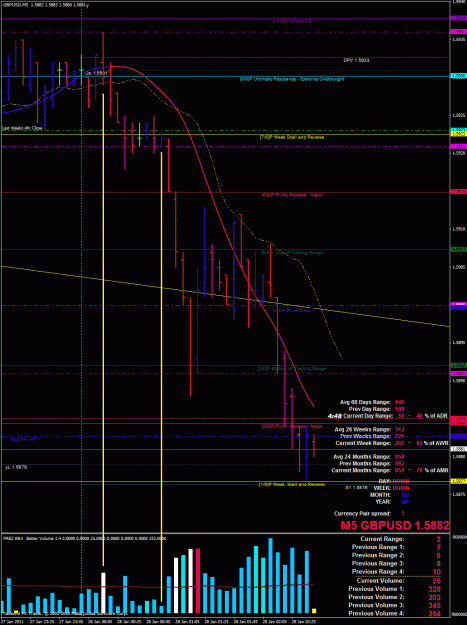This screenshot has width=467, height=625.
Task: Click the % of ADR text
Action: 436,415
